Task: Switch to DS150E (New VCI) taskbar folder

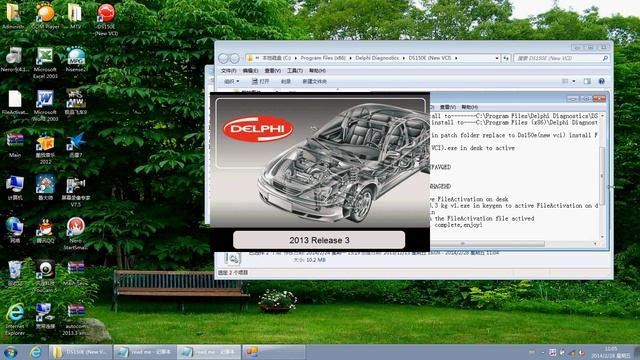Action: tap(80, 352)
